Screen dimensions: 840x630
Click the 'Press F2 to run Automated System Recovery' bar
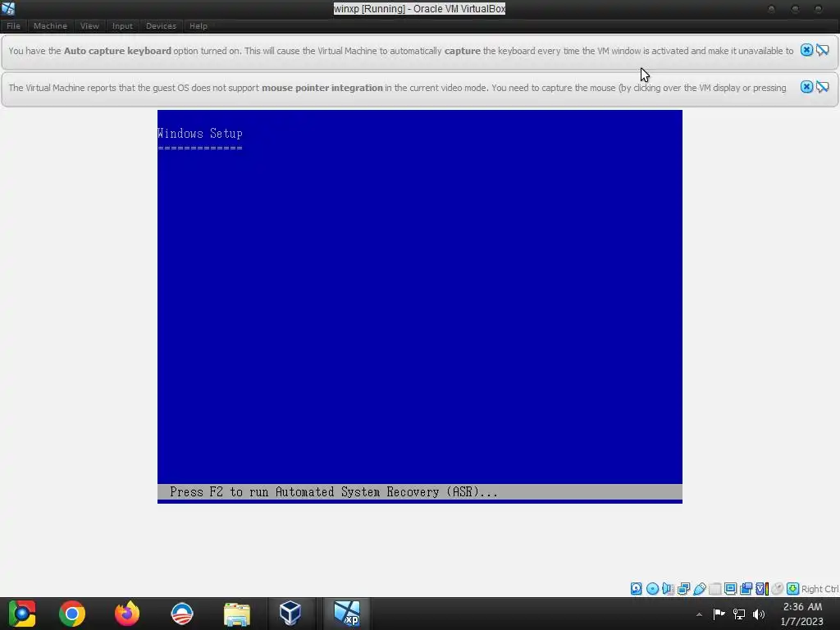(x=419, y=492)
